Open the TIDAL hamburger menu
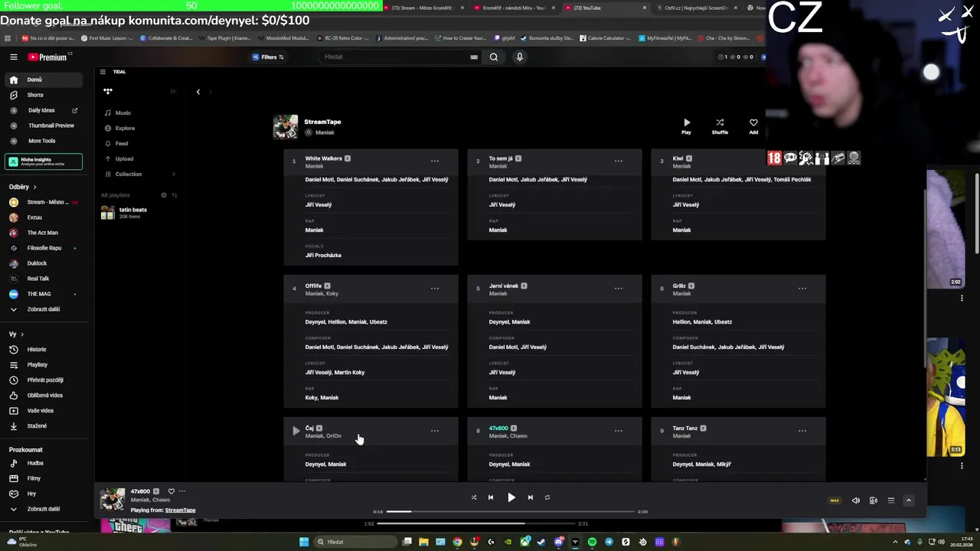This screenshot has height=551, width=980. coord(102,72)
